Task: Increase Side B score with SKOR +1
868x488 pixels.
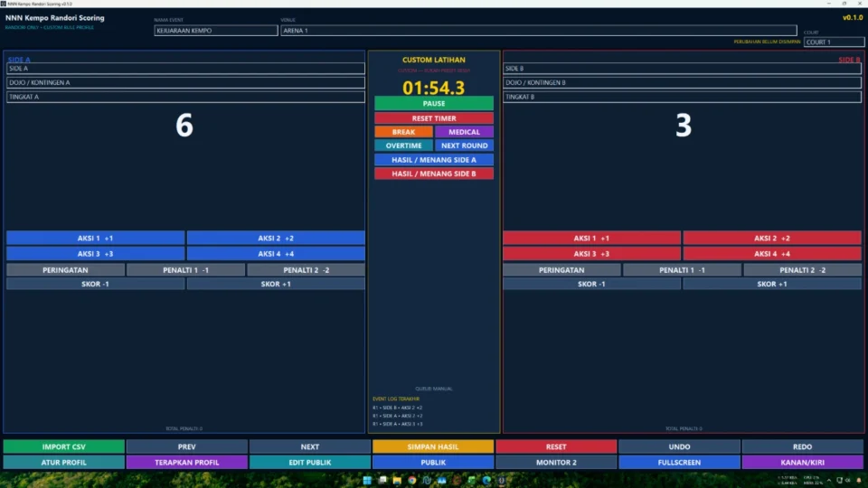Action: coord(771,284)
